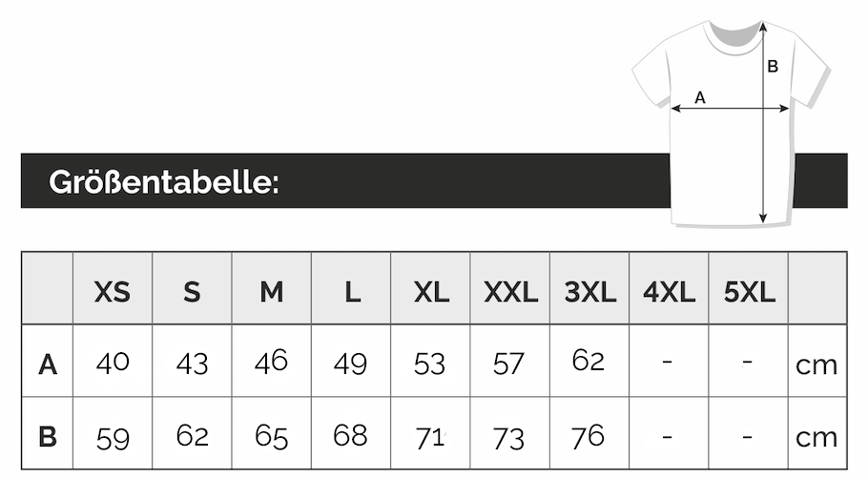Select the XS column header
The height and width of the screenshot is (479, 868).
pos(113,291)
